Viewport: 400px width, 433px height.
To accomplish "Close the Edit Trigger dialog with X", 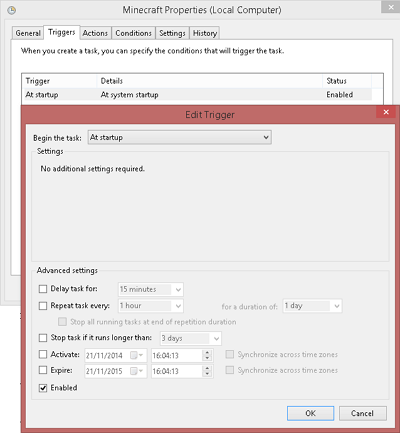I will pos(386,112).
